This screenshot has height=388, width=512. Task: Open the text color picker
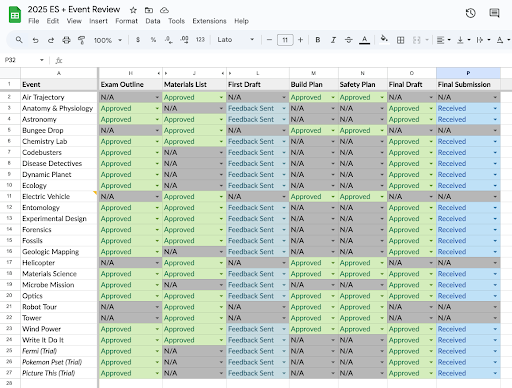point(365,40)
